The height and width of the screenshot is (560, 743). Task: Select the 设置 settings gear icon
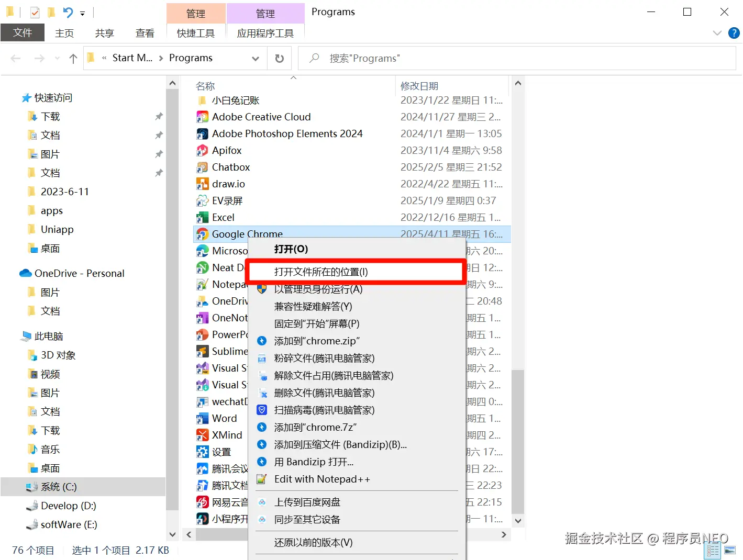coord(202,452)
